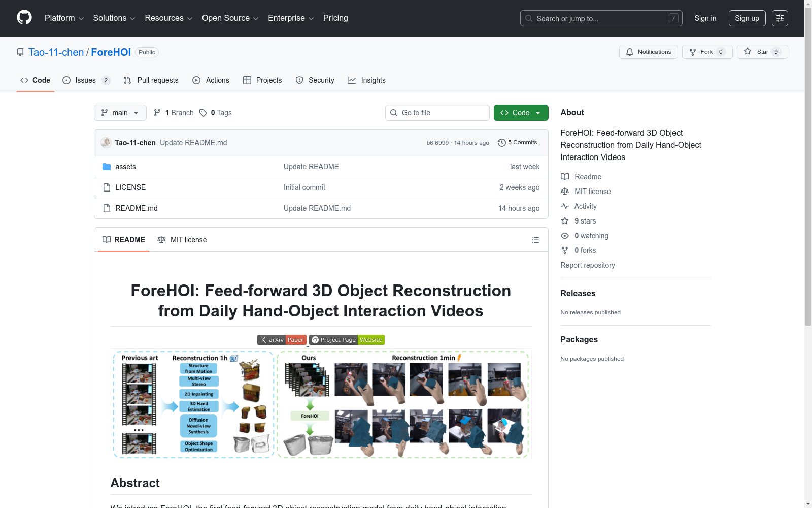The height and width of the screenshot is (508, 812).
Task: Click the Star count badge 9
Action: pyautogui.click(x=776, y=52)
